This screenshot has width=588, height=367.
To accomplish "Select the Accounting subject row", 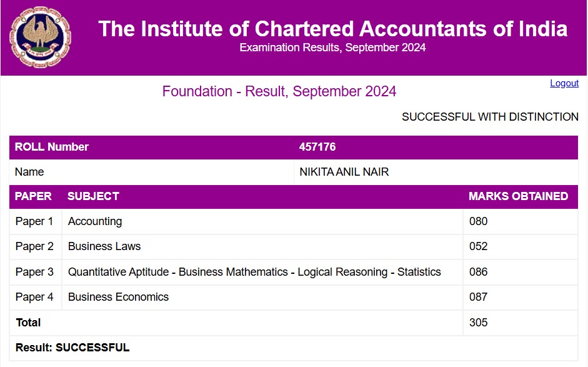I will (x=95, y=221).
